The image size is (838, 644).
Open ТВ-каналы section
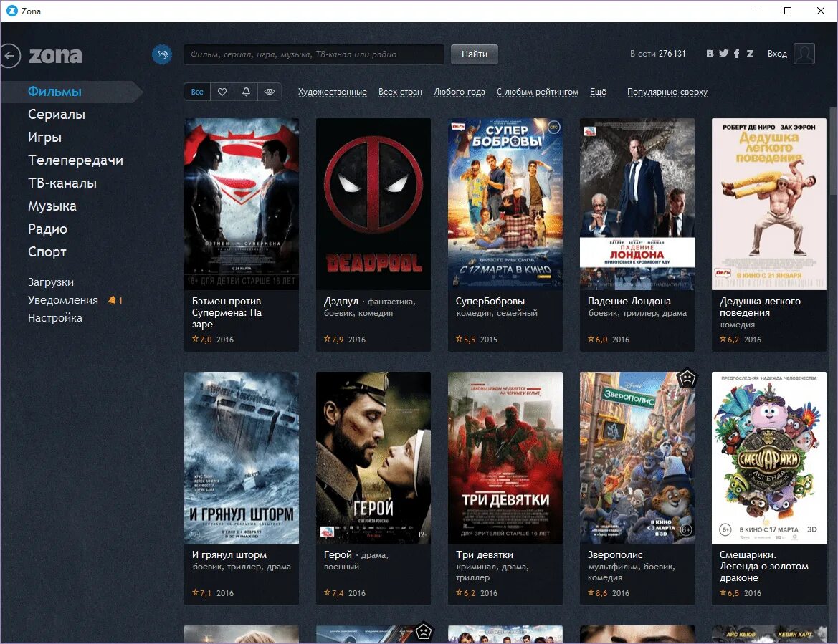click(x=62, y=183)
